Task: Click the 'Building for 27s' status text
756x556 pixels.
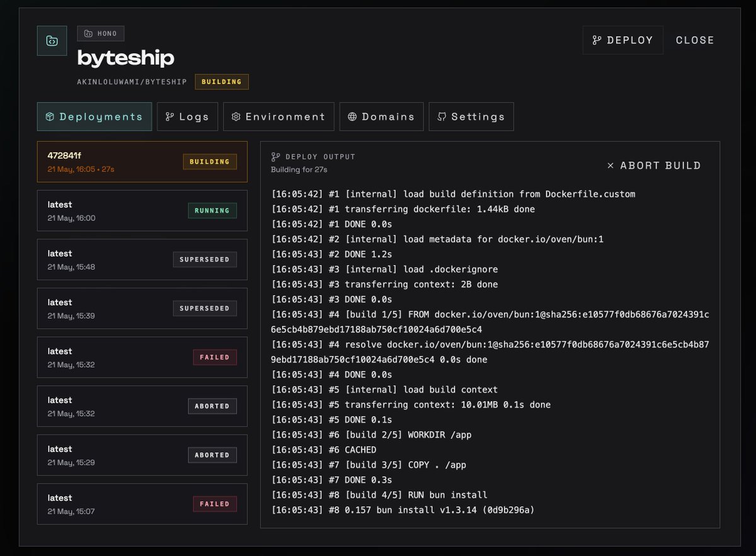Action: (299, 169)
